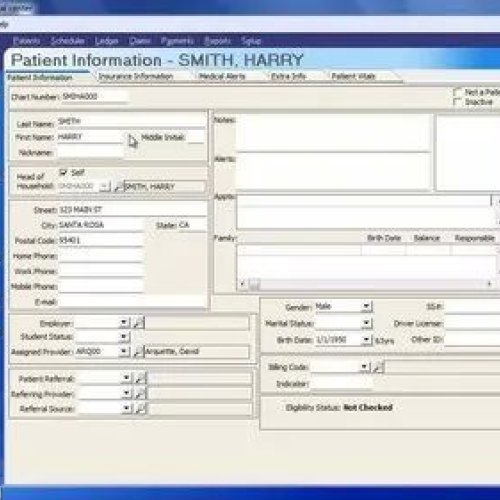This screenshot has width=500, height=500.
Task: Click the Family list left scroll arrow
Action: 242,284
